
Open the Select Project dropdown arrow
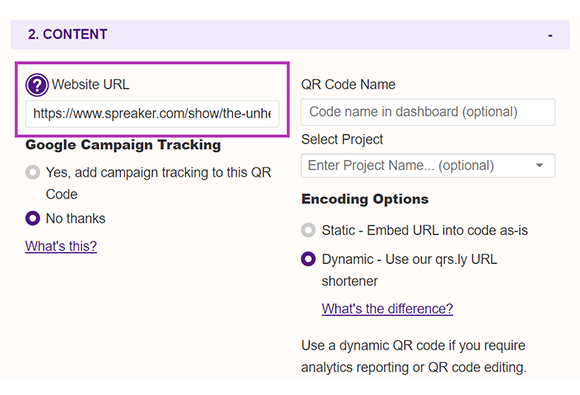pos(540,165)
